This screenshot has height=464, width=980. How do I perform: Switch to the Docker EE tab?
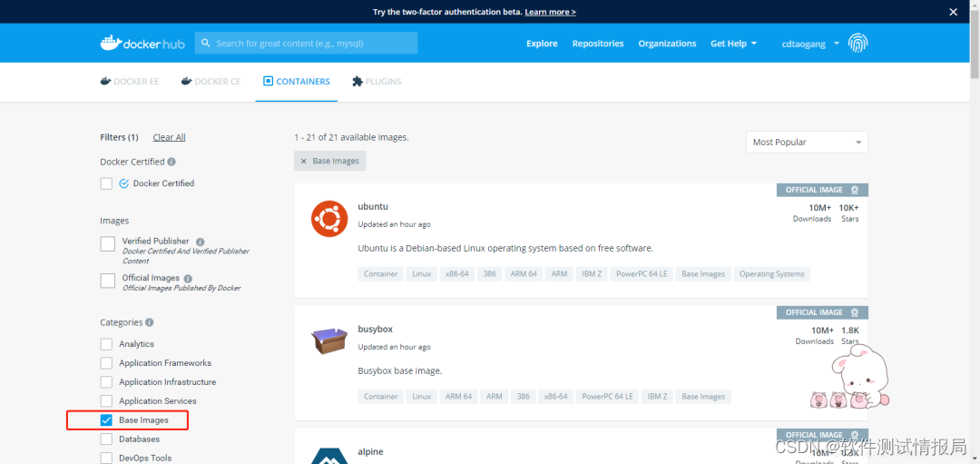coord(130,82)
